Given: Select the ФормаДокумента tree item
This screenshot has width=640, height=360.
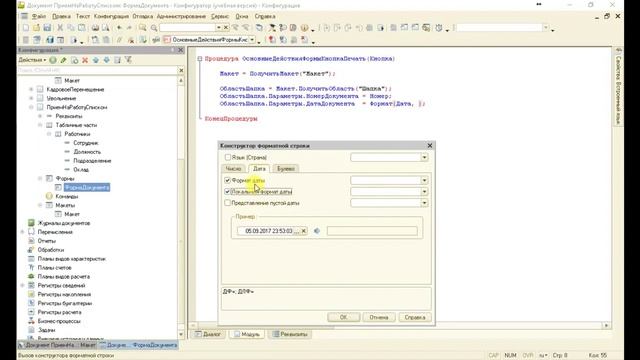Looking at the screenshot, I should tap(87, 187).
